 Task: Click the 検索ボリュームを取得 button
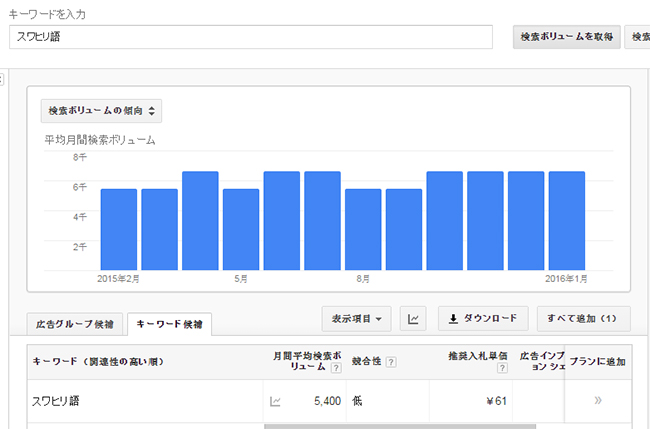[x=566, y=37]
